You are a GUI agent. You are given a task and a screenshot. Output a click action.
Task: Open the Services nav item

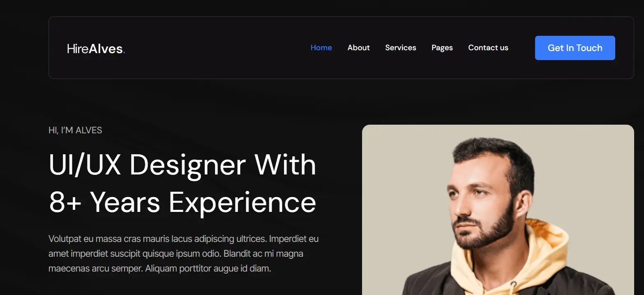tap(401, 48)
